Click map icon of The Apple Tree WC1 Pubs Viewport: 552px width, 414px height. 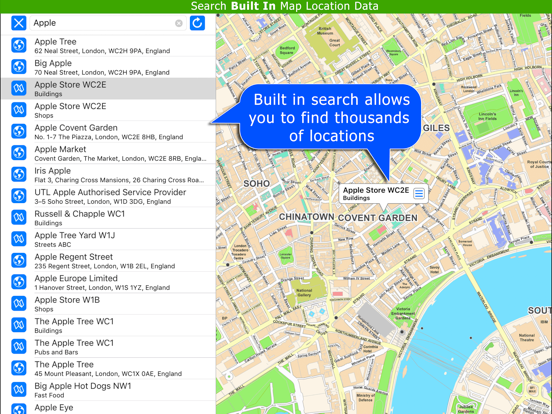tap(19, 346)
